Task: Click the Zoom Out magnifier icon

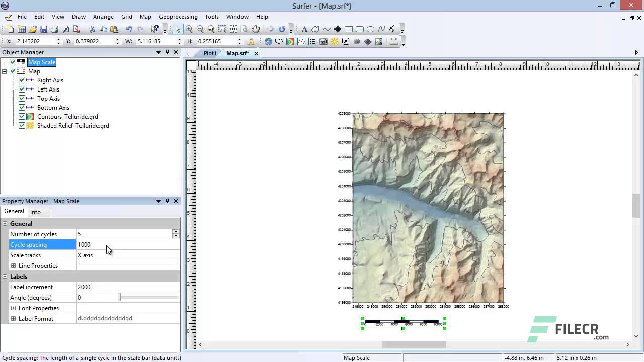Action: [200, 29]
